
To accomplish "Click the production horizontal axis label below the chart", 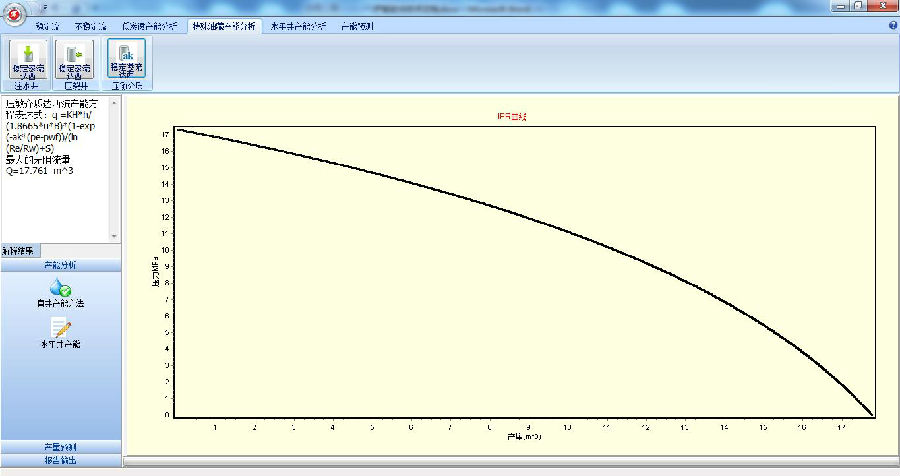I will [524, 437].
